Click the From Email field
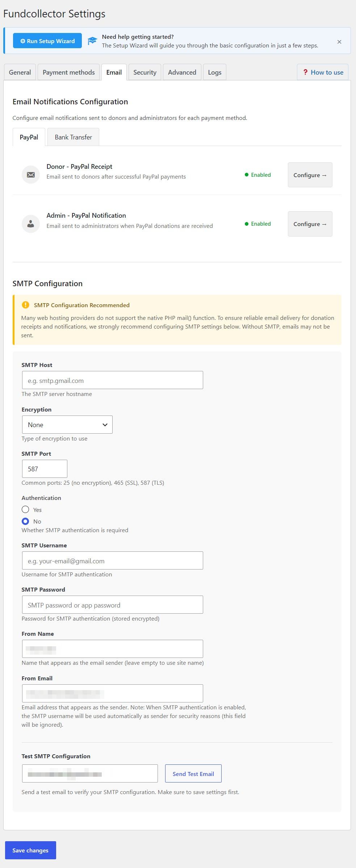356x868 pixels. (113, 693)
